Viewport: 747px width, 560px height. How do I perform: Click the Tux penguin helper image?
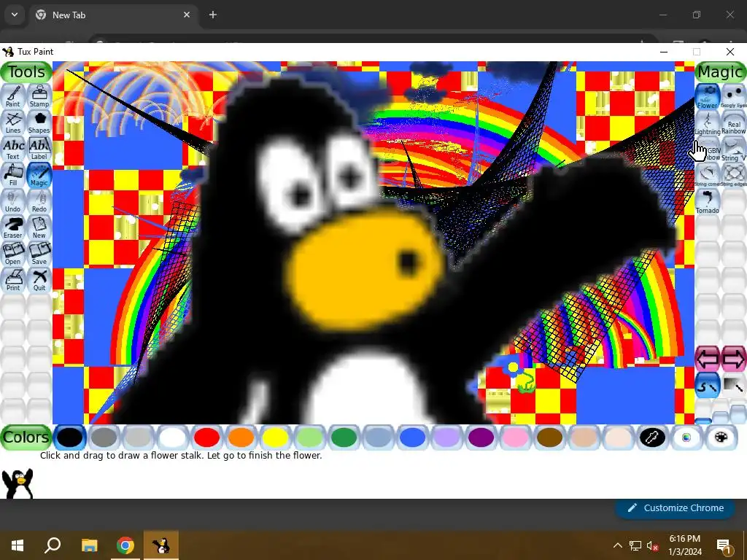click(x=18, y=483)
